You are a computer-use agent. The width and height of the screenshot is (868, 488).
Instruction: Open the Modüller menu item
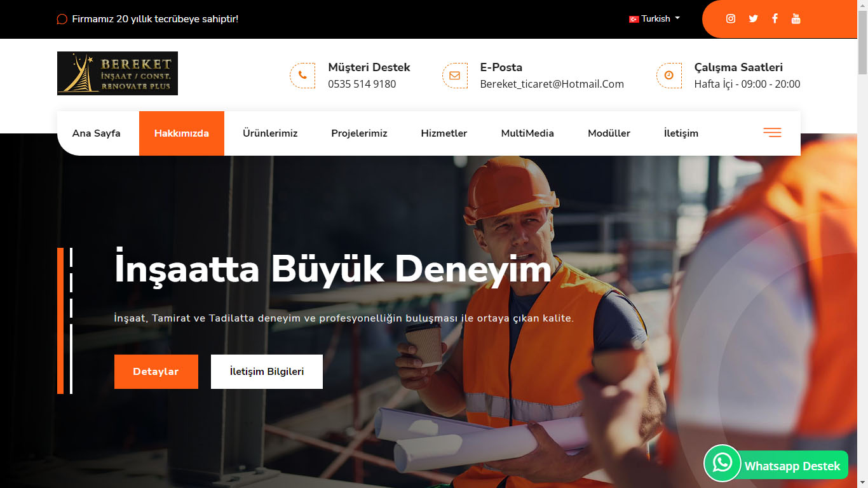609,133
